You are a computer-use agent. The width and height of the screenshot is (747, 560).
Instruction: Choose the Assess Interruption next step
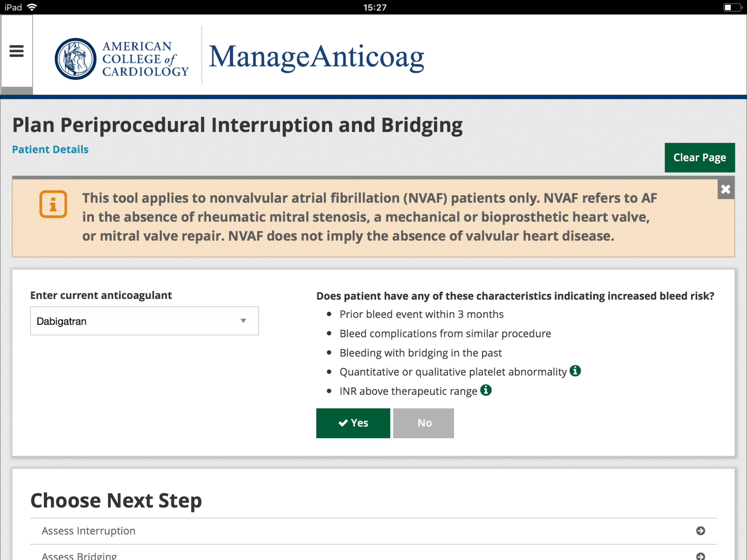pos(89,531)
